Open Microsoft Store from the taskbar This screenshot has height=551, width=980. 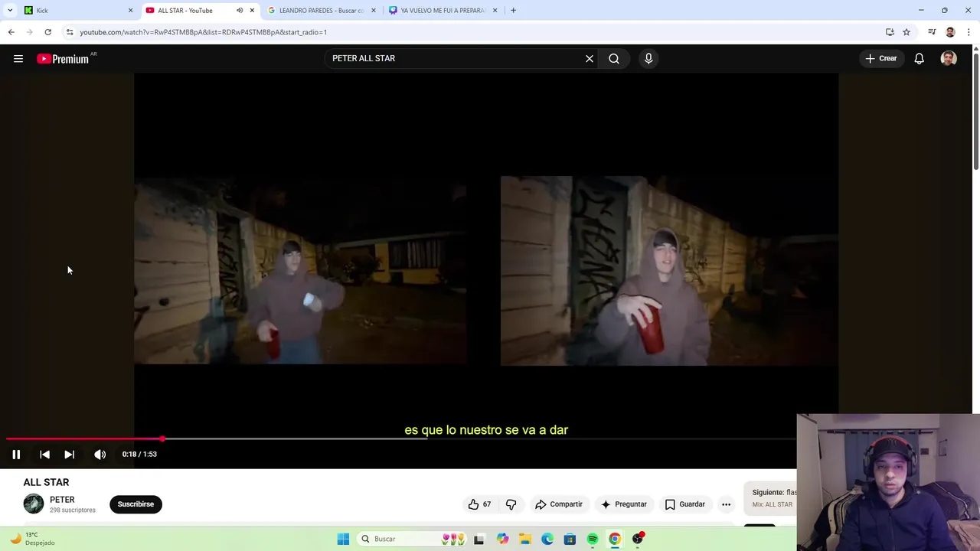(x=570, y=539)
